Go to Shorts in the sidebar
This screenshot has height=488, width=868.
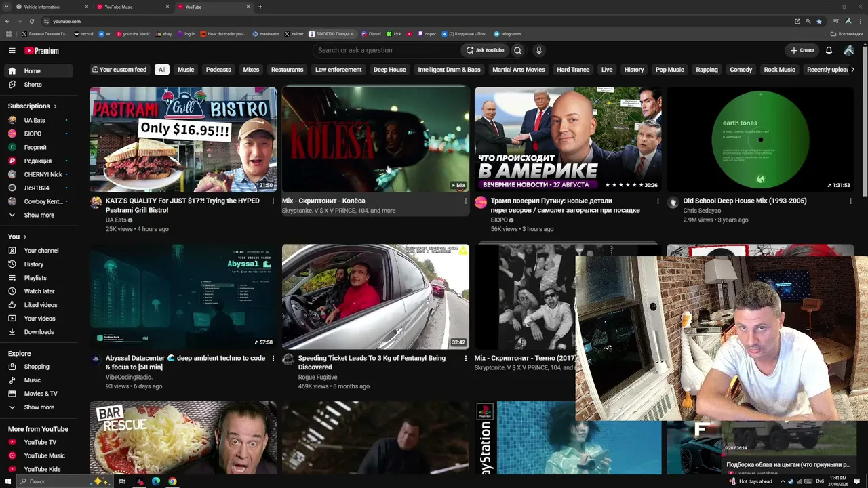37,85
